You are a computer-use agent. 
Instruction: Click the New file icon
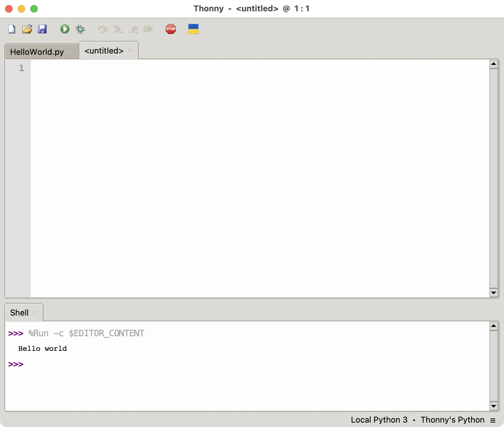12,29
